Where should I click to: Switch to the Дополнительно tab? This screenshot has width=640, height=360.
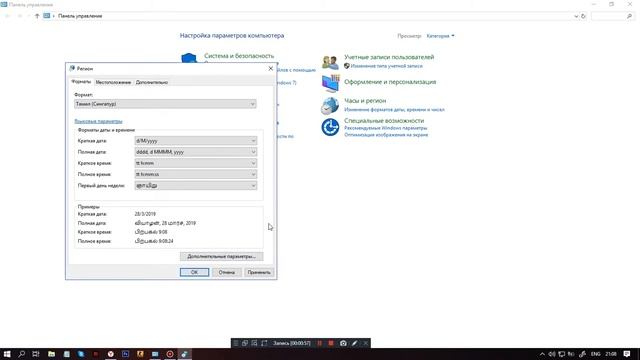click(x=151, y=82)
